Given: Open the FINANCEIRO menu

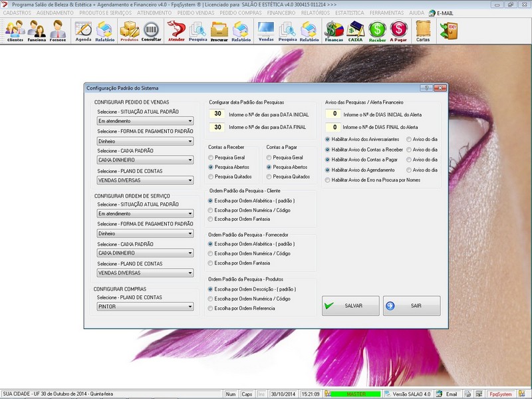Looking at the screenshot, I should [x=281, y=13].
